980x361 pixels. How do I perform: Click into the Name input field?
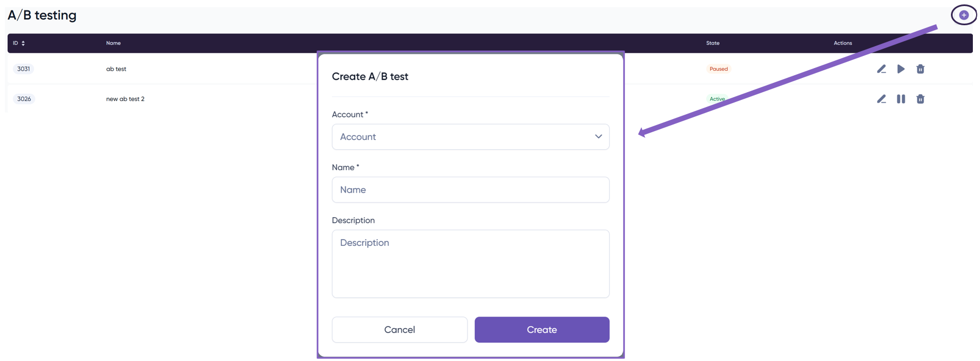point(470,190)
